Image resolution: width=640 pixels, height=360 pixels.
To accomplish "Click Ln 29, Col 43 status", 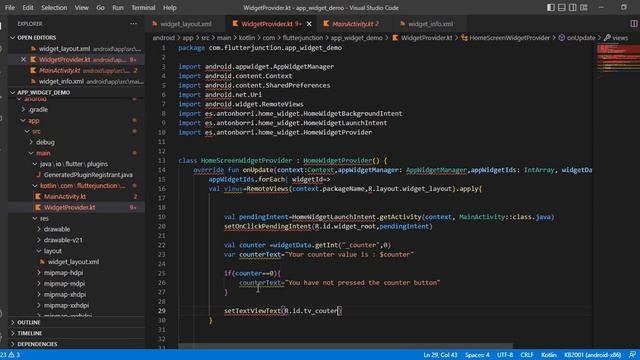I will click(x=440, y=355).
